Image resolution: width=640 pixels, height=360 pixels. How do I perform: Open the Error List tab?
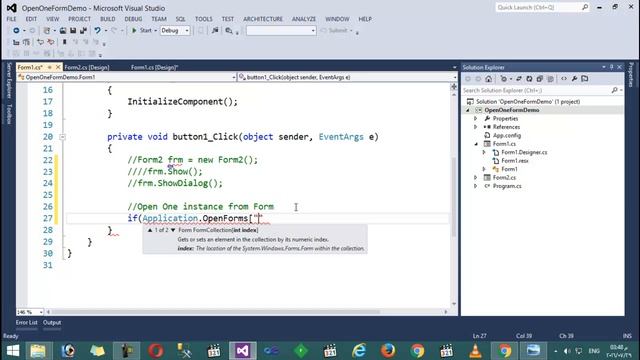[x=27, y=322]
